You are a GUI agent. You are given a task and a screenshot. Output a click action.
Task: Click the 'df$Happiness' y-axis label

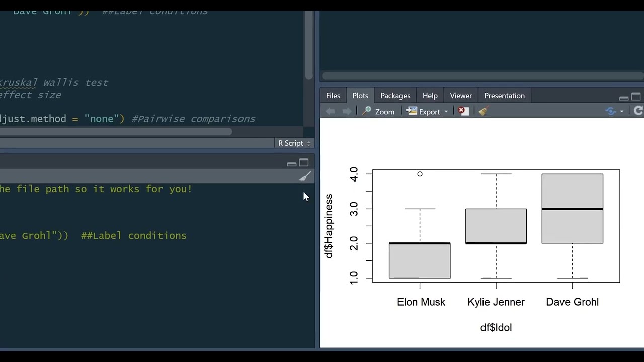(x=329, y=226)
